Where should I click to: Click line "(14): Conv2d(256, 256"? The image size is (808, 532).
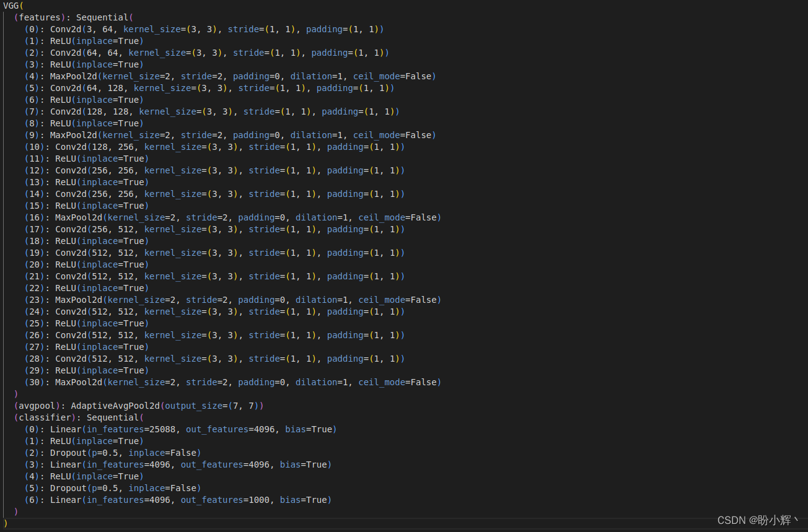click(x=215, y=194)
